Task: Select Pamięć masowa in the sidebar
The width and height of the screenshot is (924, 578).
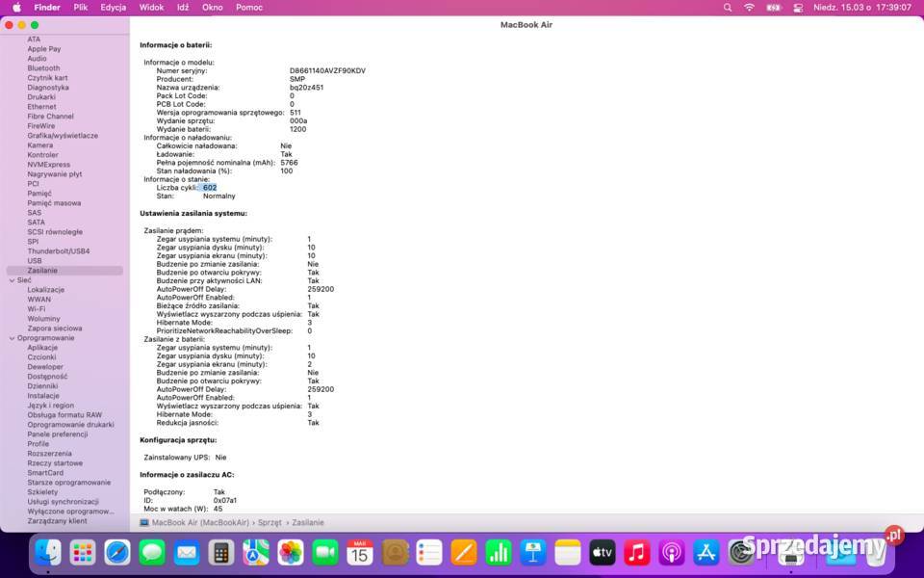Action: tap(54, 203)
